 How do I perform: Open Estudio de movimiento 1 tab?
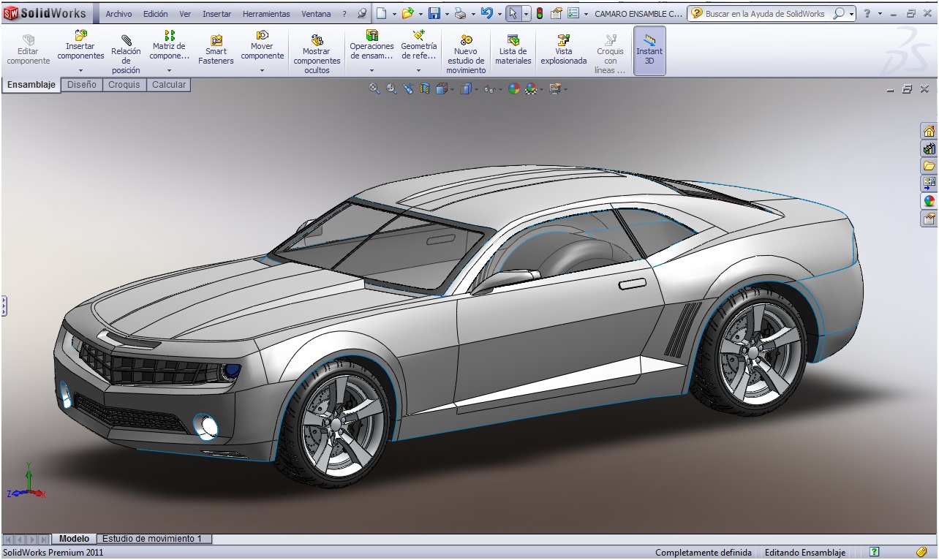(x=154, y=539)
